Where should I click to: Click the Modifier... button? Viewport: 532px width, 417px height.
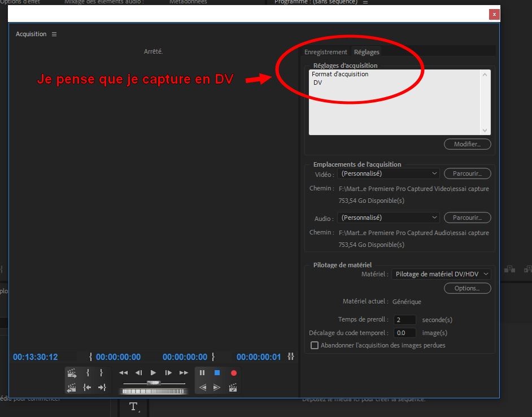click(467, 144)
